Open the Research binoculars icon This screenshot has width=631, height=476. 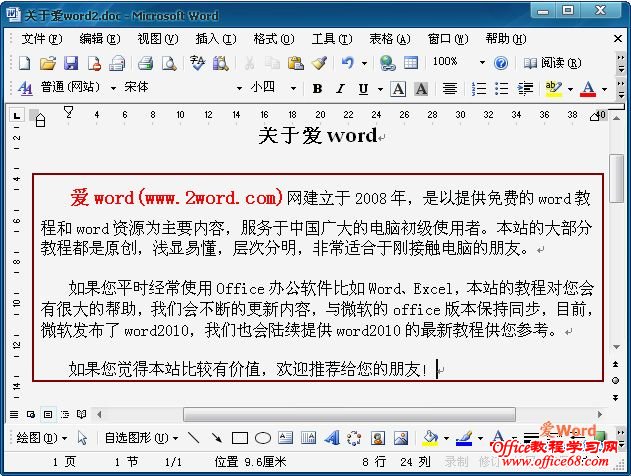[221, 63]
